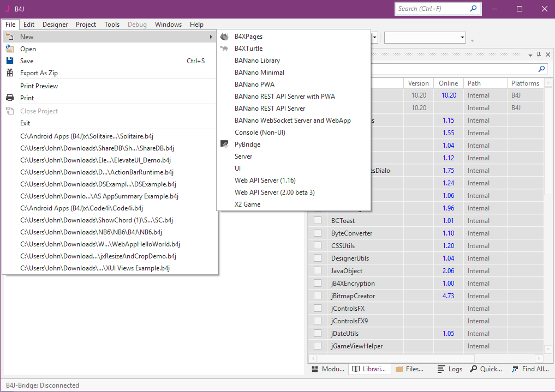Show the Logs tab
The image size is (555, 392).
(x=450, y=369)
